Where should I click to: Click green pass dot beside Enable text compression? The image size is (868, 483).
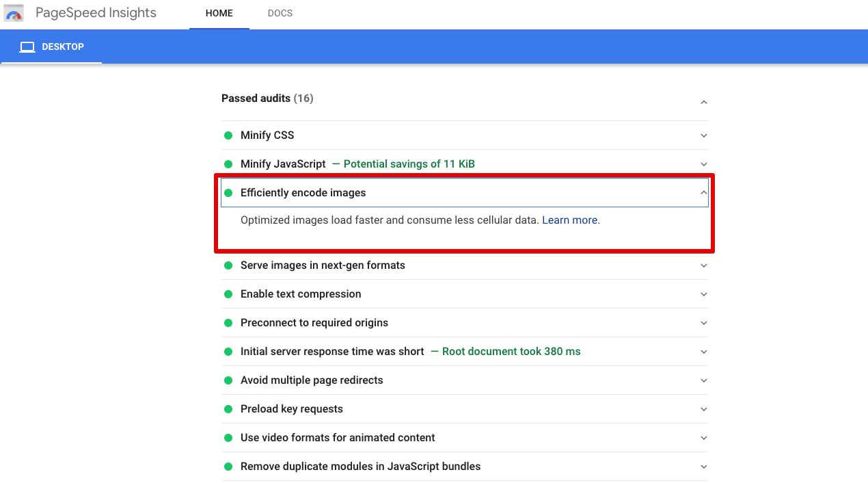(228, 294)
